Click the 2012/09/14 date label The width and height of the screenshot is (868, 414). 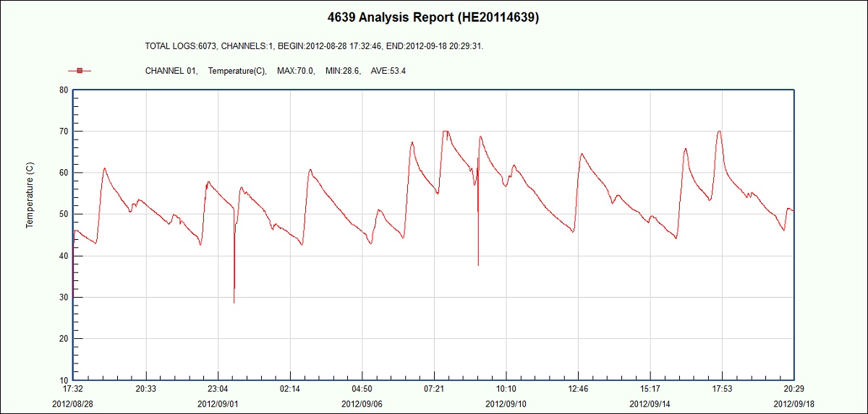650,403
